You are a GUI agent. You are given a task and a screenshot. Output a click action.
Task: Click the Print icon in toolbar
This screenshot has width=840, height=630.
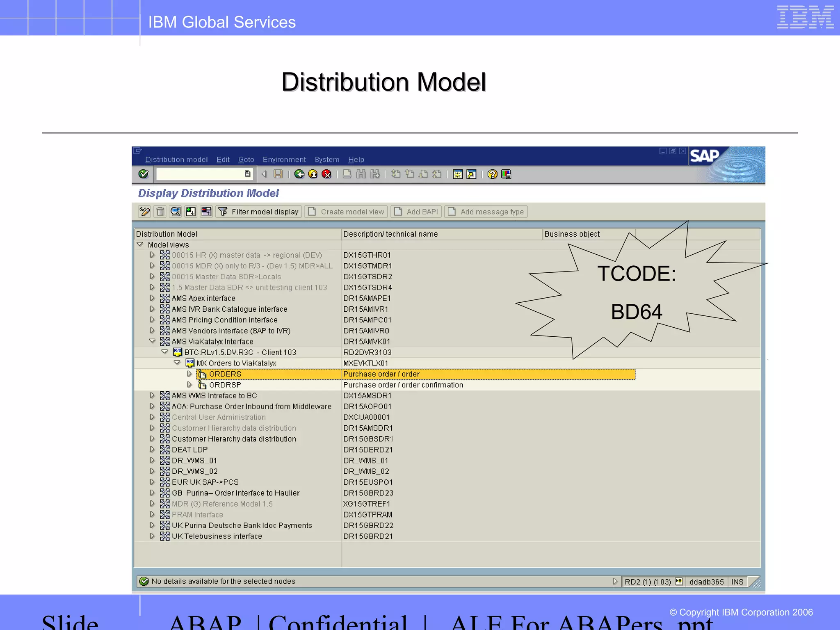pos(347,174)
